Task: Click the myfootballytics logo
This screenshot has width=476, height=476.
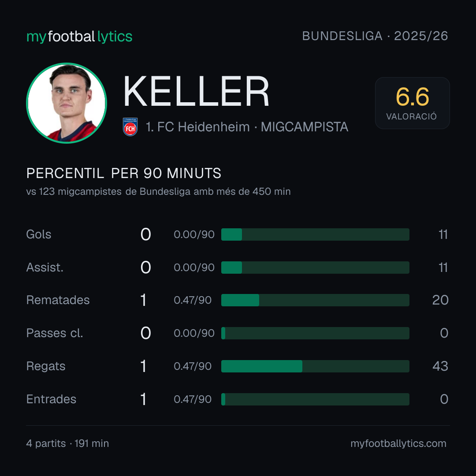Action: (79, 37)
